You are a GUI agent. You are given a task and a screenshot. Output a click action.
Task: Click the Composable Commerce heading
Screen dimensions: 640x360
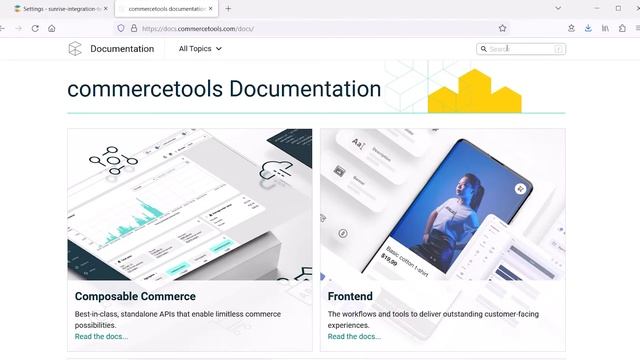click(135, 296)
